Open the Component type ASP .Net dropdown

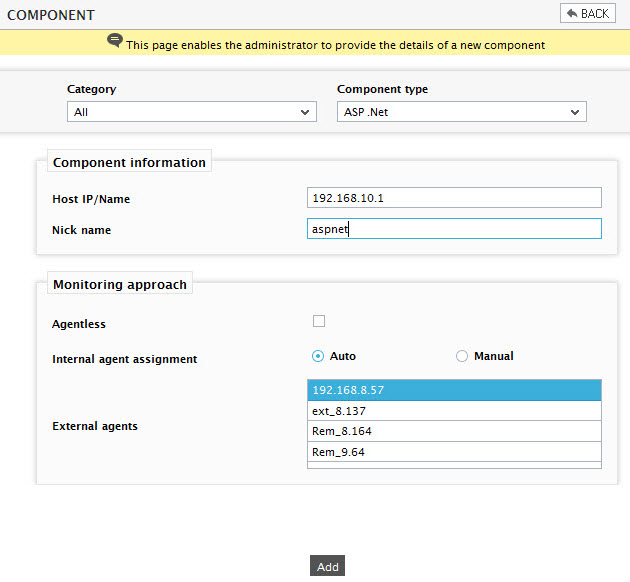click(462, 112)
